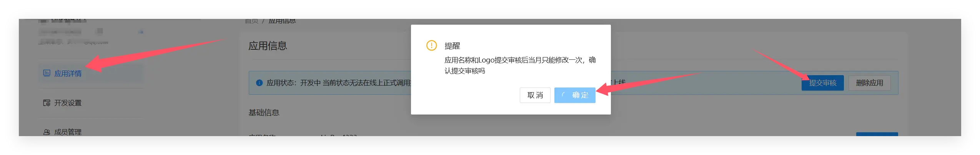Screen dimensions: 980x155
Task: Click the 提醒 dialog title
Action: point(452,46)
